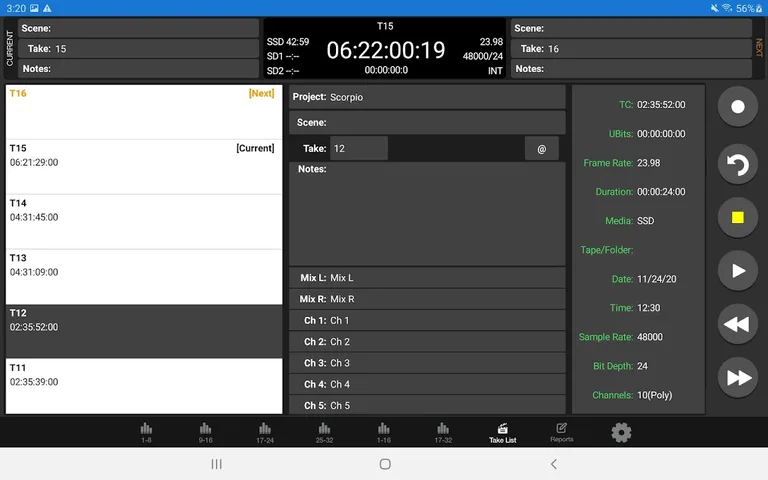Tap the Bit Depth value 24

coord(642,366)
